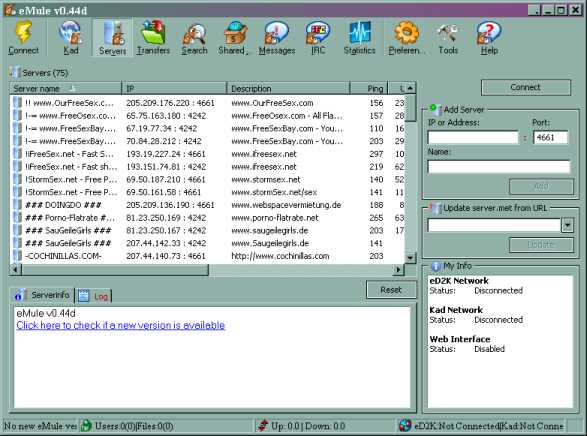This screenshot has width=587, height=436.
Task: Click the horizontal scrollbar thumb of server list
Action: (x=115, y=269)
